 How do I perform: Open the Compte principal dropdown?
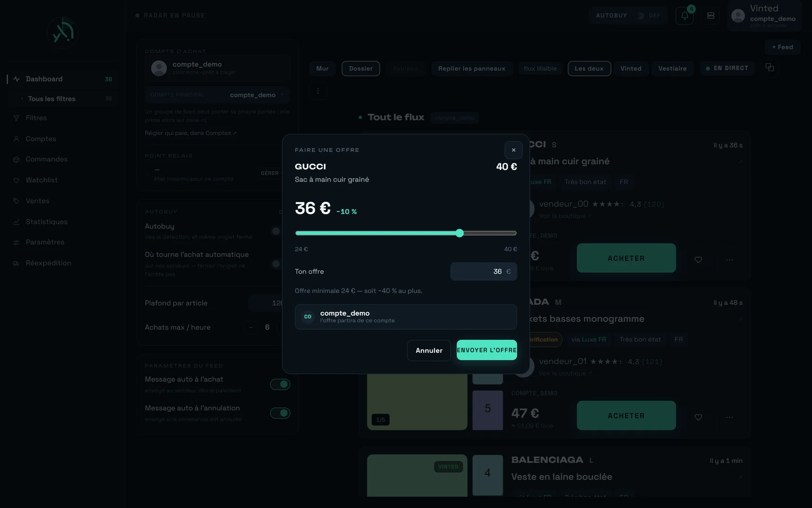217,95
